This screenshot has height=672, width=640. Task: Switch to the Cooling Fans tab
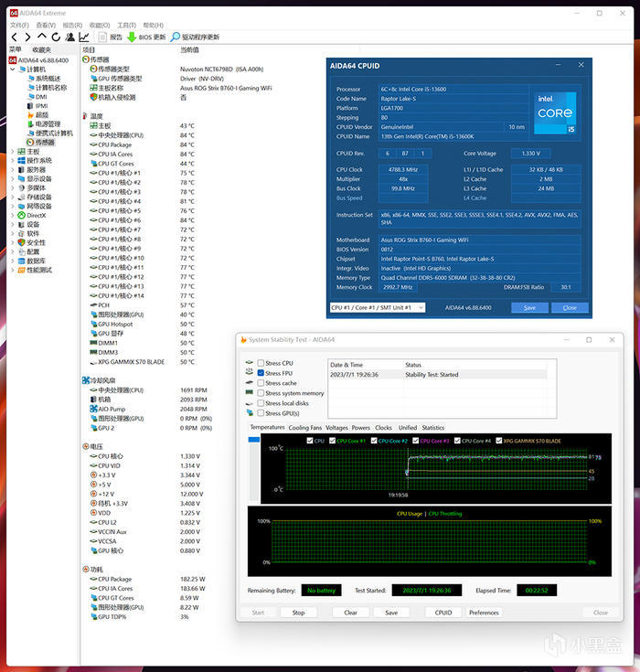304,428
